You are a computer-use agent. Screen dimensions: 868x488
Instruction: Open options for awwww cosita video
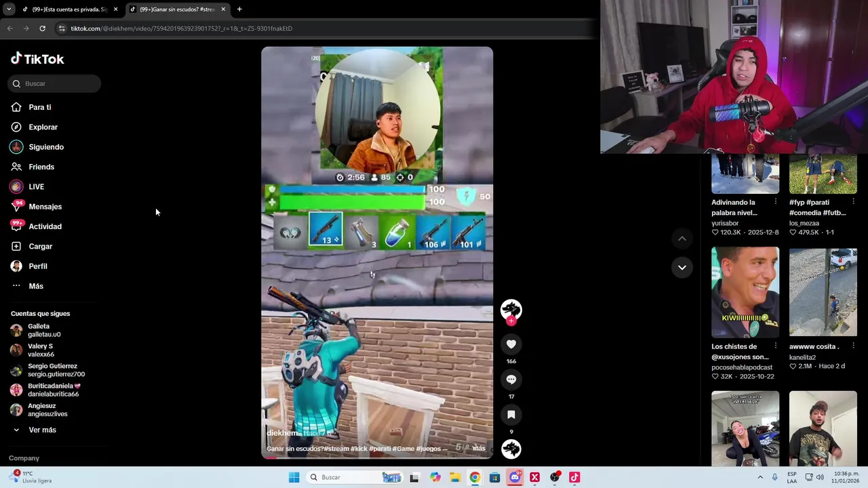point(854,346)
